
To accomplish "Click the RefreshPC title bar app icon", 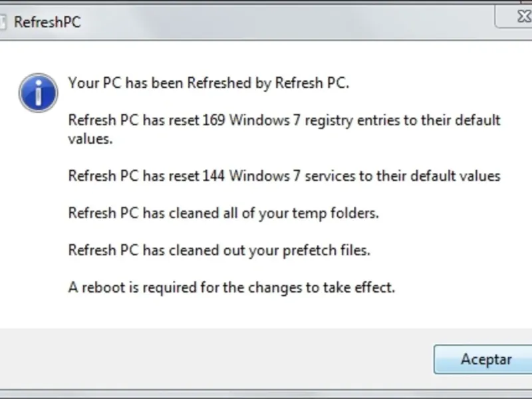I will pyautogui.click(x=3, y=21).
